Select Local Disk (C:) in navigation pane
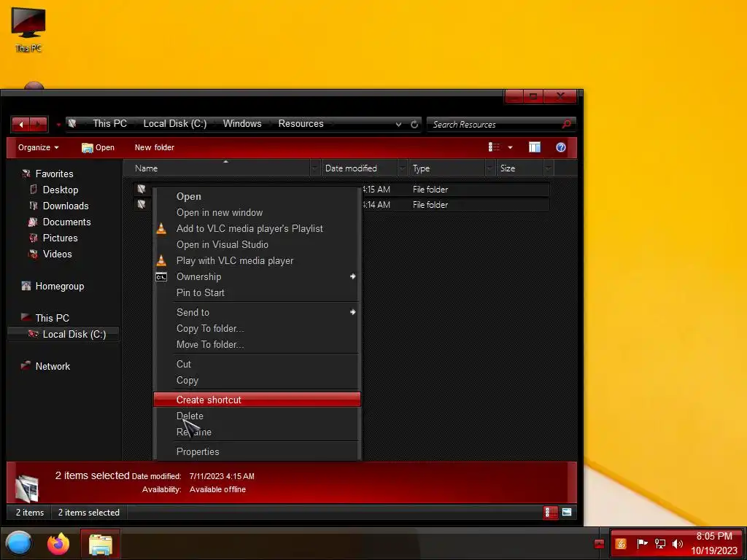 (63, 334)
